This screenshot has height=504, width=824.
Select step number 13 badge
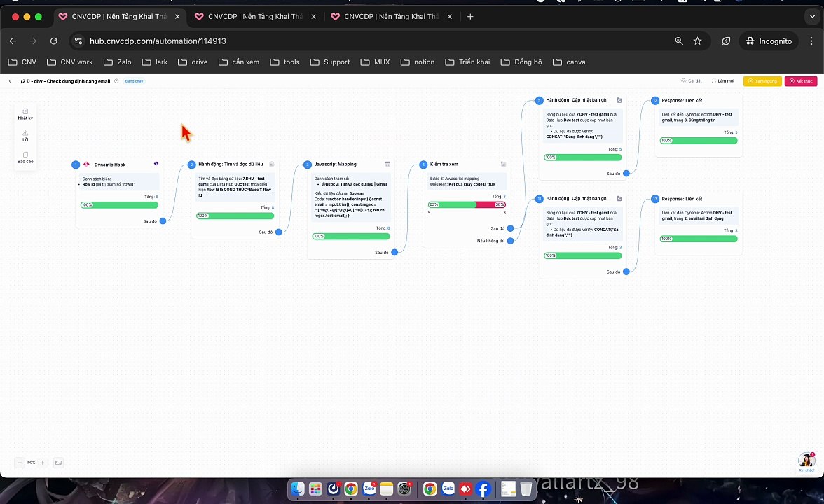pyautogui.click(x=654, y=199)
